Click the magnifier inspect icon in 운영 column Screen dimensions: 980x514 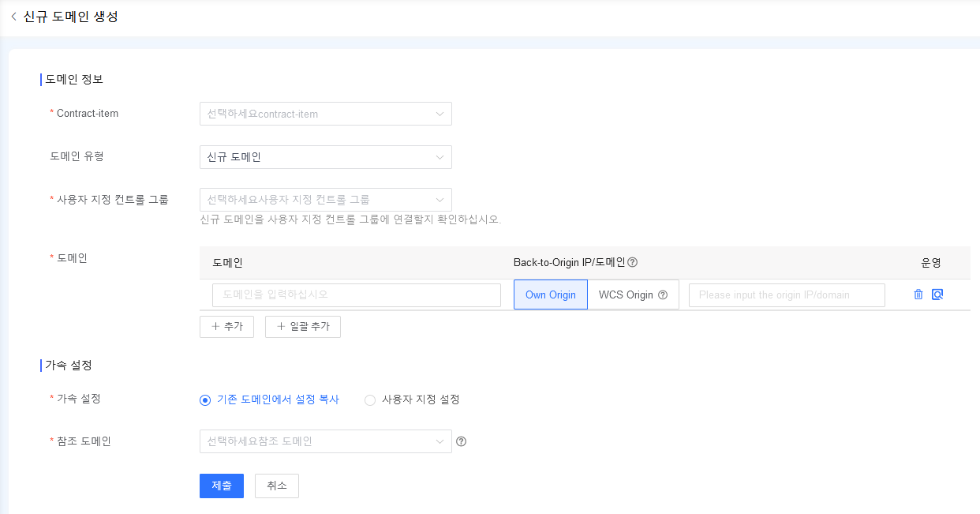(937, 295)
